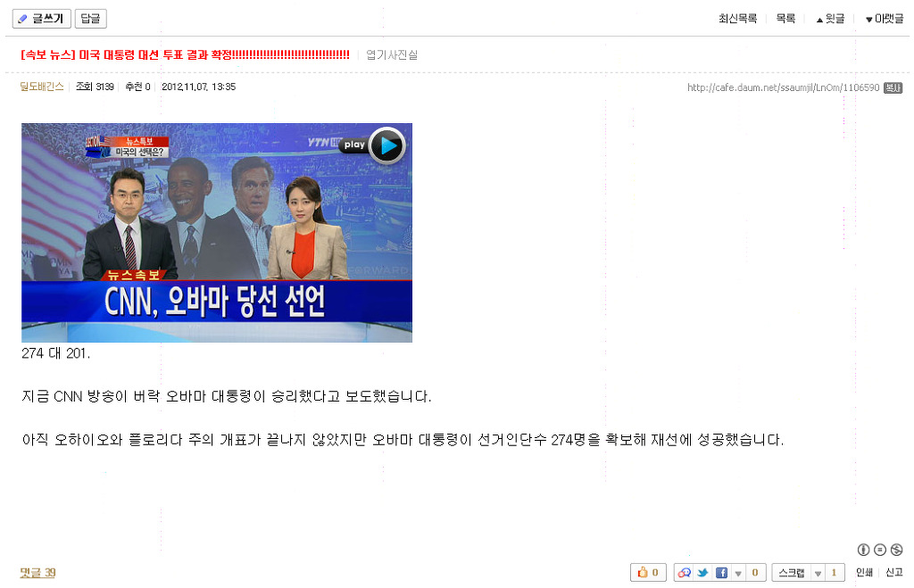Image resolution: width=914 pixels, height=588 pixels.
Task: Click the 인쇄 print link
Action: (x=864, y=572)
